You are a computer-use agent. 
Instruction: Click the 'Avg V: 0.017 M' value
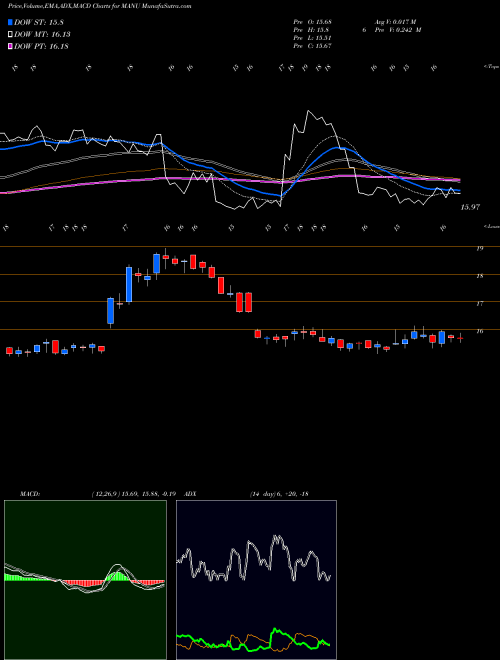(395, 22)
